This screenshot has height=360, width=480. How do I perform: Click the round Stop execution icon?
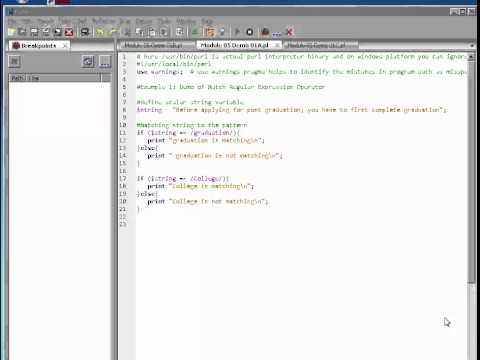coord(250,32)
